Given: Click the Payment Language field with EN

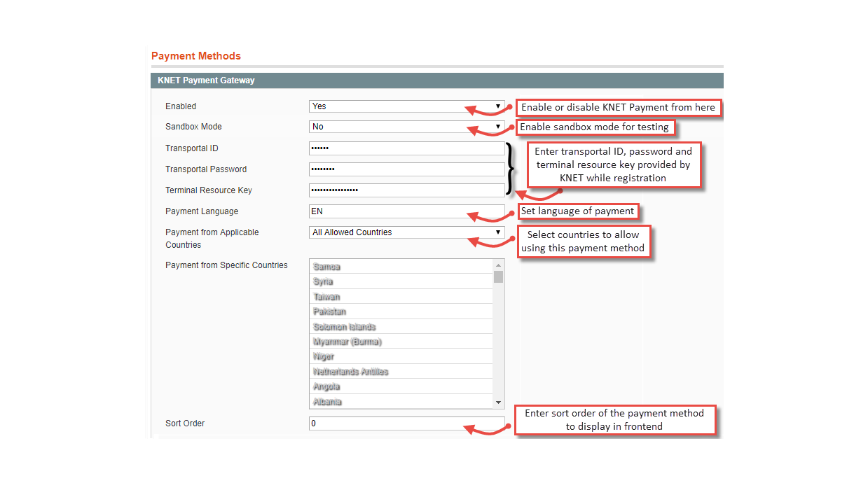Looking at the screenshot, I should click(406, 211).
